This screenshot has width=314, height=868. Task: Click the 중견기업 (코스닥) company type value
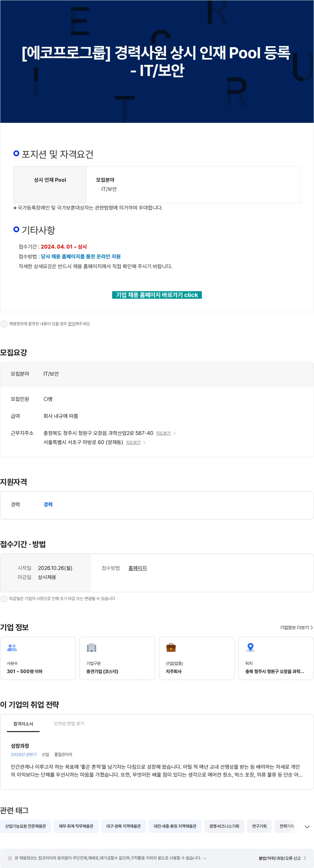102,671
